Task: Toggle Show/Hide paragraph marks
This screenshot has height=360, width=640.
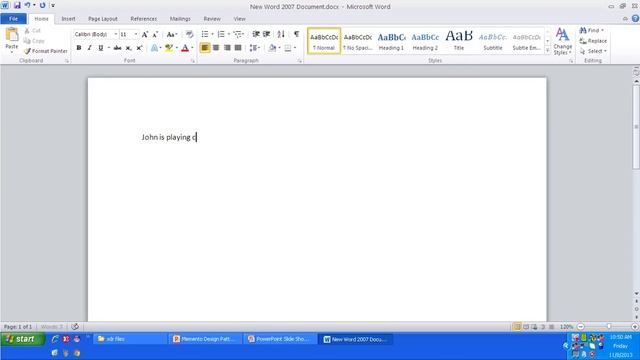Action: pyautogui.click(x=297, y=34)
